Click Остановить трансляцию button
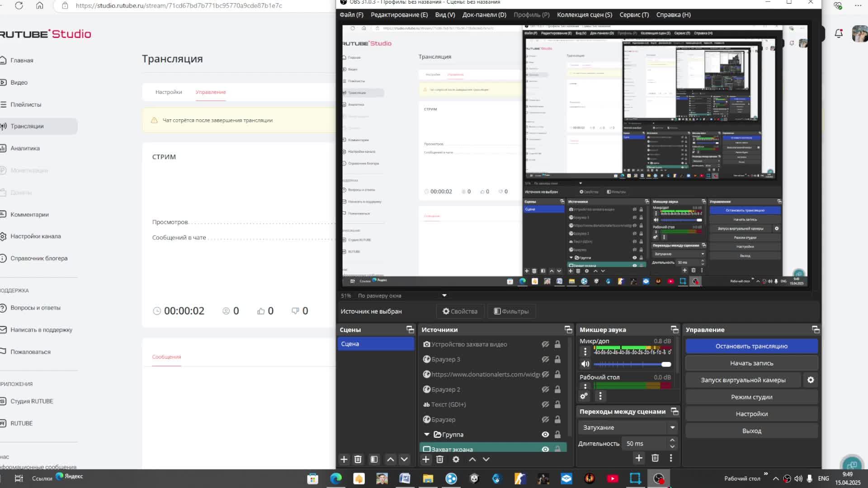The height and width of the screenshot is (488, 868). [751, 346]
